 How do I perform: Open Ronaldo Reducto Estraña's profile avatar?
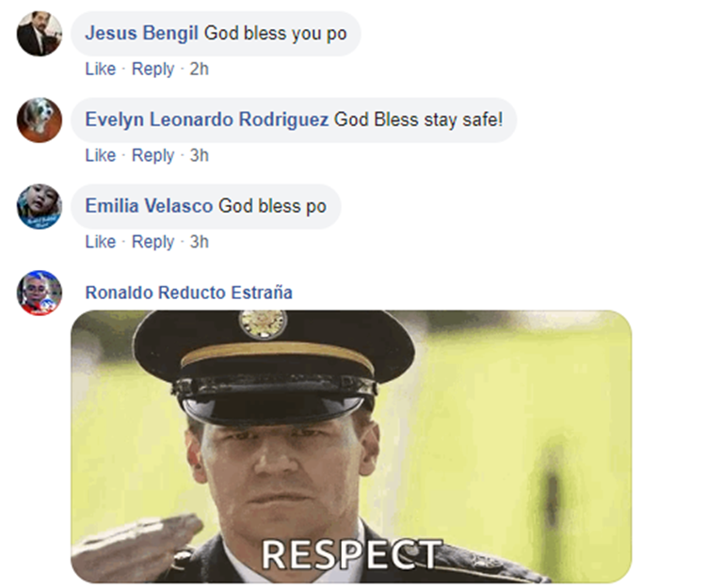coord(40,293)
